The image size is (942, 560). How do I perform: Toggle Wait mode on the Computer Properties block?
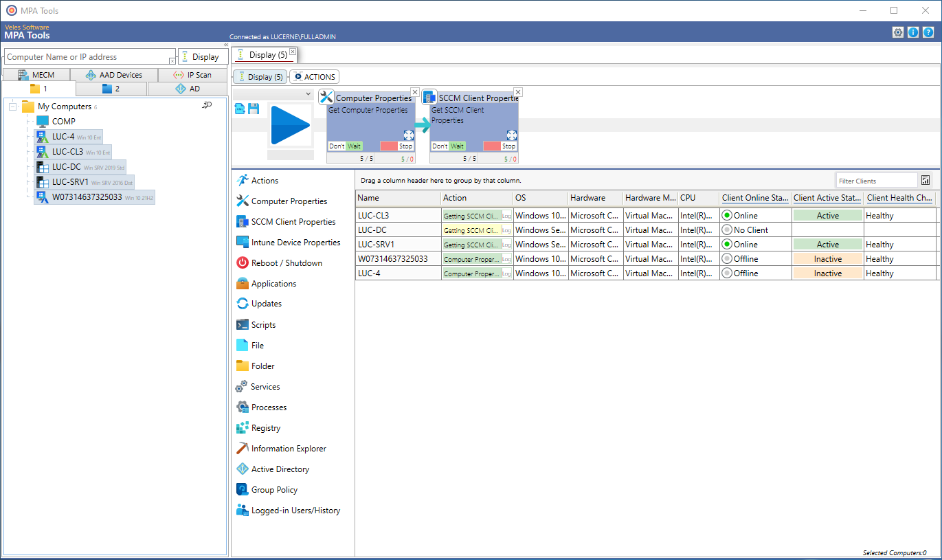(x=354, y=146)
